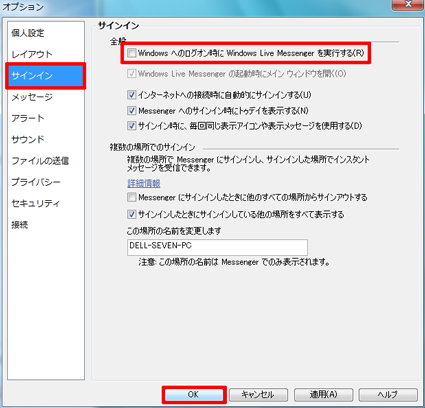Open the 詳細情報 link
The height and width of the screenshot is (408, 425).
pos(144,183)
